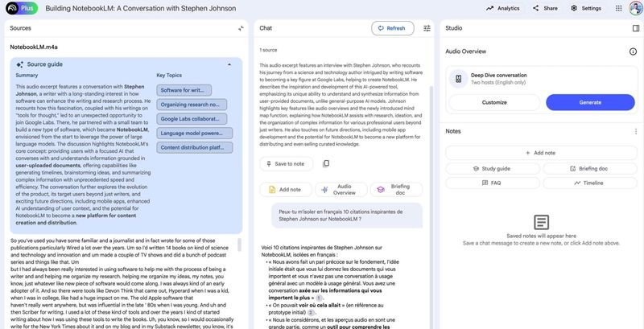The width and height of the screenshot is (644, 329).
Task: Collapse the Sources panel icon
Action: [x=241, y=28]
